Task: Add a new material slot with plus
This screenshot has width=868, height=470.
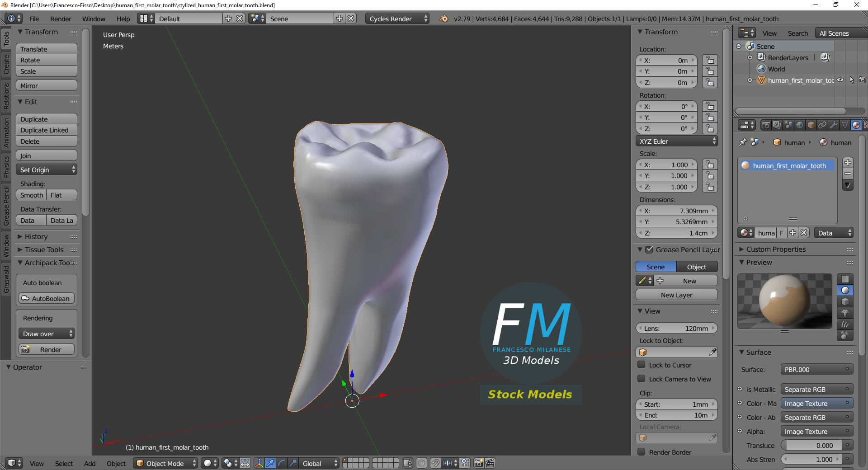Action: click(x=848, y=163)
